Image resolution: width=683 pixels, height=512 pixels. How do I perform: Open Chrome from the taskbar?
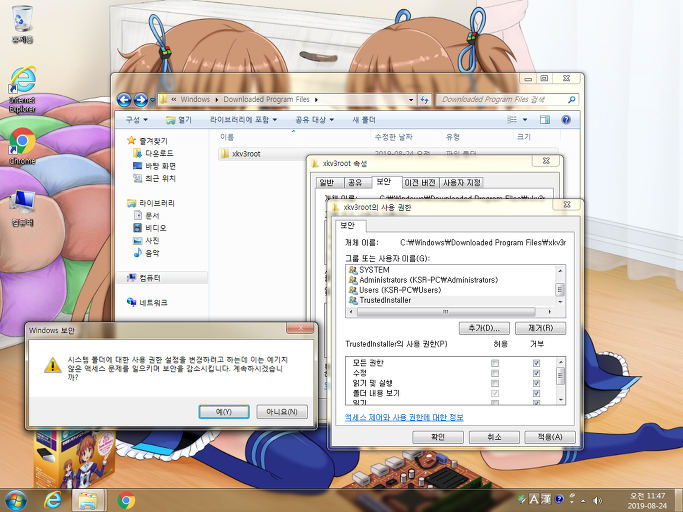(126, 500)
